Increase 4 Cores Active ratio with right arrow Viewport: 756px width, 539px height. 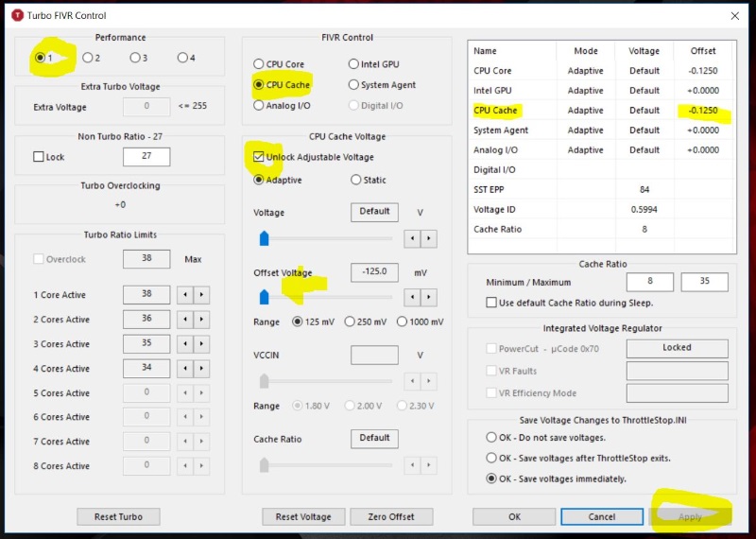201,369
